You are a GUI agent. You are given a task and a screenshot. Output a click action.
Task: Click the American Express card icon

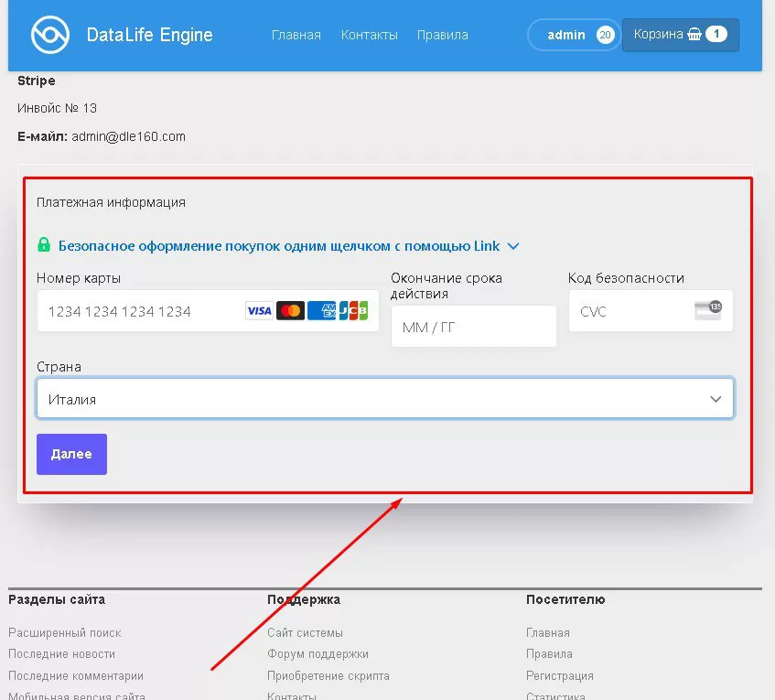click(x=322, y=311)
